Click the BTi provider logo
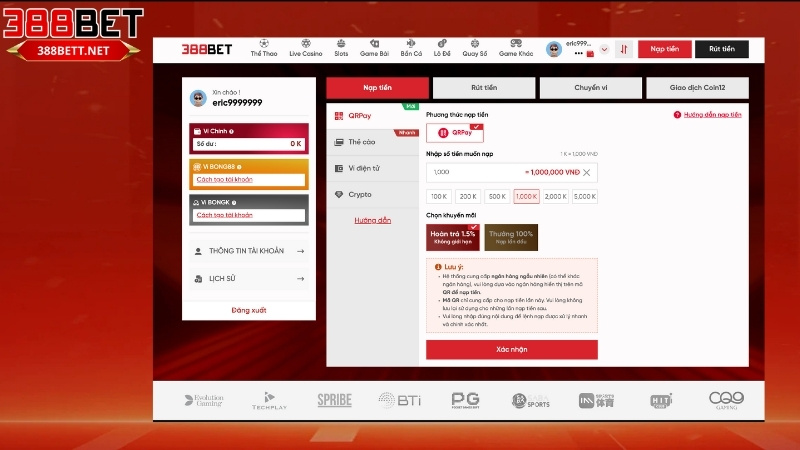This screenshot has height=450, width=800. pyautogui.click(x=400, y=401)
